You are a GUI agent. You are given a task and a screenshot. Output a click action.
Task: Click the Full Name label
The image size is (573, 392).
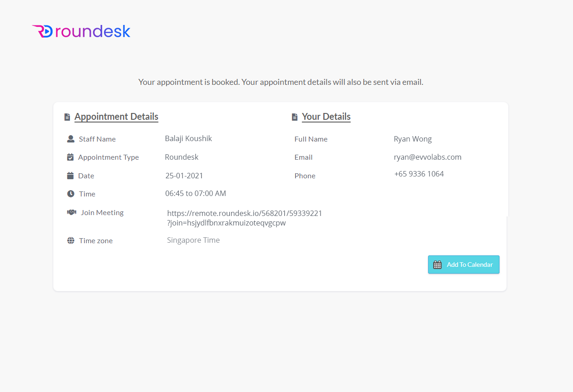[x=311, y=139]
